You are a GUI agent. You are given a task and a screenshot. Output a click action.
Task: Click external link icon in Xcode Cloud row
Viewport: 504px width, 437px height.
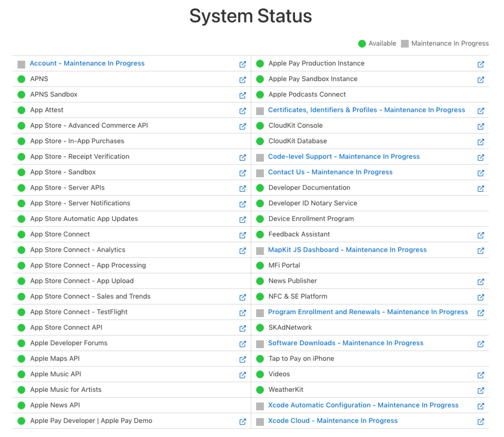pos(481,421)
